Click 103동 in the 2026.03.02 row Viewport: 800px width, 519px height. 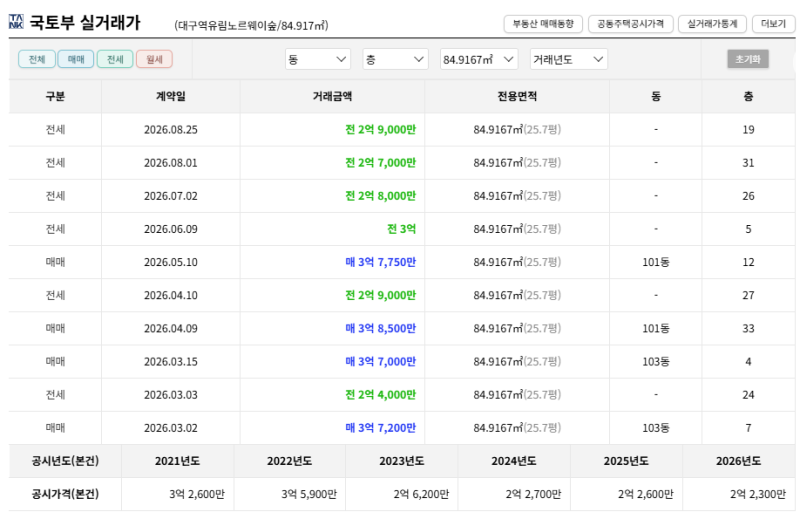click(x=656, y=428)
